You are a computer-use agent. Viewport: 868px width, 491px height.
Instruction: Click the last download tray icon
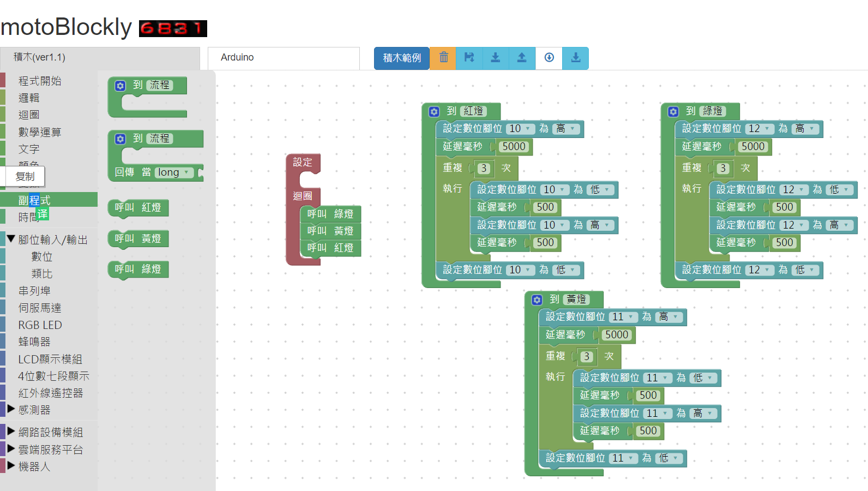[x=576, y=58]
